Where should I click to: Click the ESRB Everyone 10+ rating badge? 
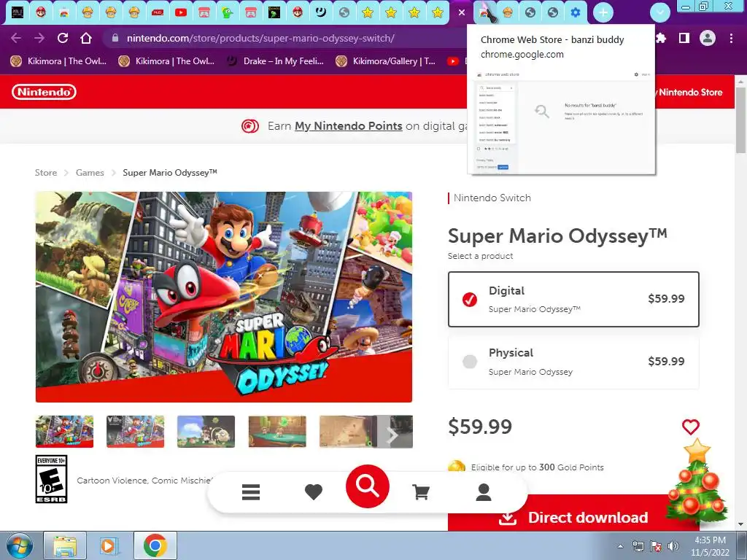[52, 479]
